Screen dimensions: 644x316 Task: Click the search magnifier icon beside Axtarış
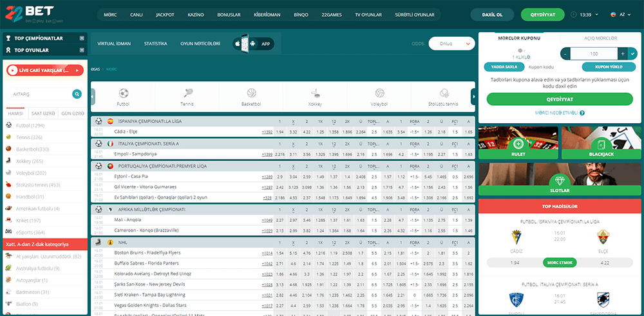pyautogui.click(x=77, y=94)
